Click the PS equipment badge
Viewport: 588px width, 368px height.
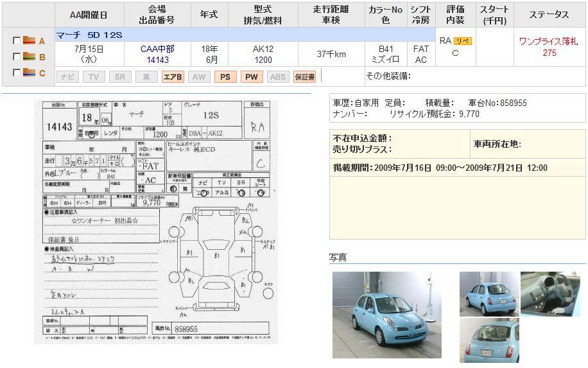[225, 77]
